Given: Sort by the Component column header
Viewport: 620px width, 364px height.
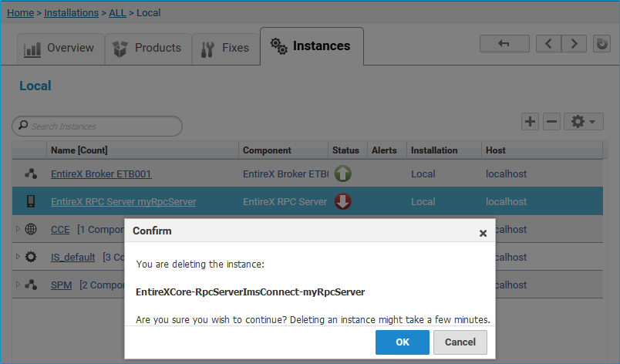Looking at the screenshot, I should click(283, 150).
